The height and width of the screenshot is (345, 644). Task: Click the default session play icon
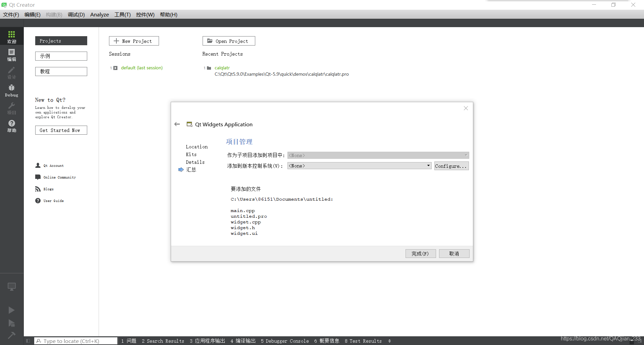click(115, 68)
